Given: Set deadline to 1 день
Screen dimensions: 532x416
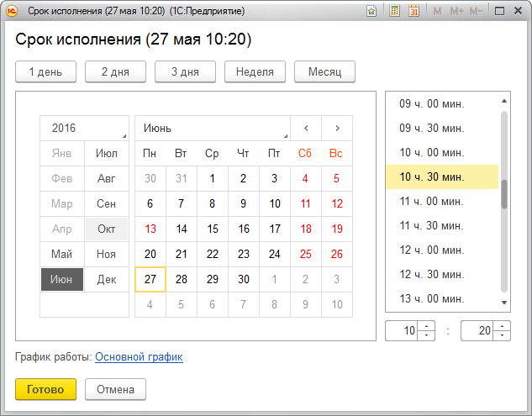Looking at the screenshot, I should (x=45, y=72).
